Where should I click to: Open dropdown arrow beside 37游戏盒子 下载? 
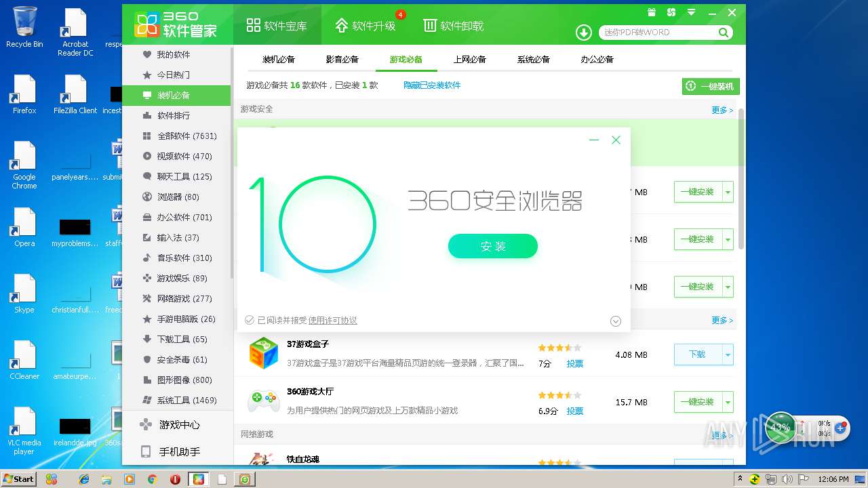coord(728,354)
